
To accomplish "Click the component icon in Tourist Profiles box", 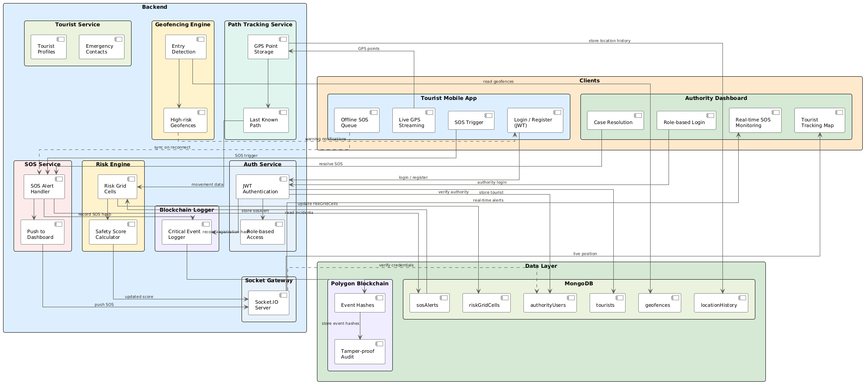I will click(x=60, y=39).
